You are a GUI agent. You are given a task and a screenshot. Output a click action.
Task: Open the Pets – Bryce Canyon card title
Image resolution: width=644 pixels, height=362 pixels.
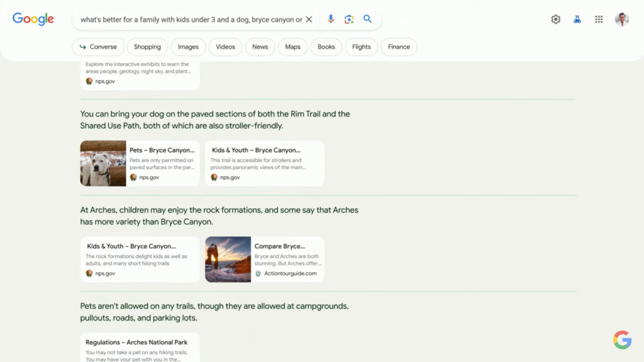(162, 150)
